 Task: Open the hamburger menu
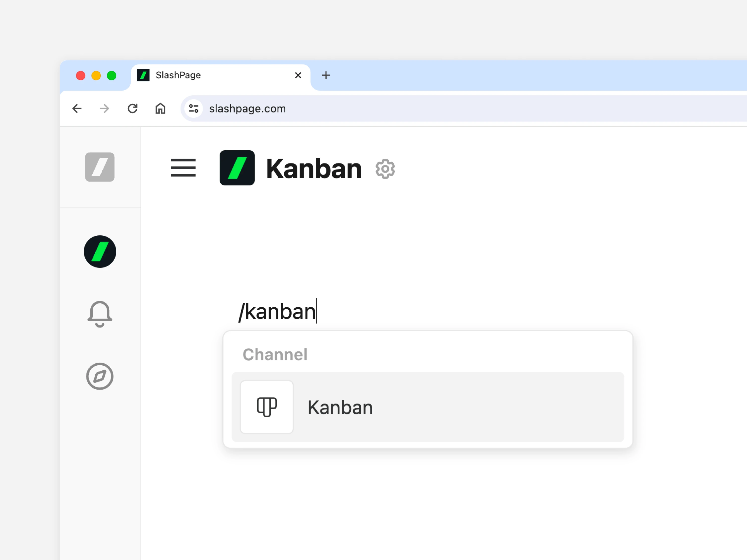(x=183, y=168)
